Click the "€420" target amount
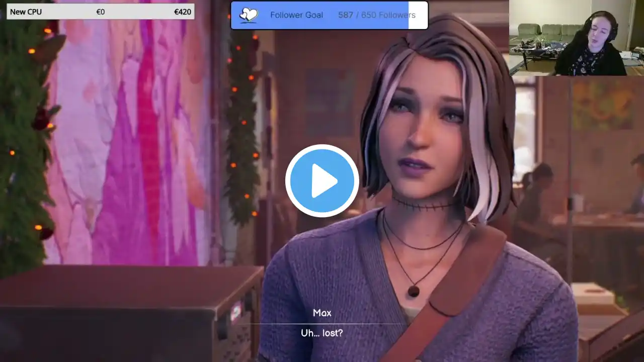 pyautogui.click(x=183, y=12)
